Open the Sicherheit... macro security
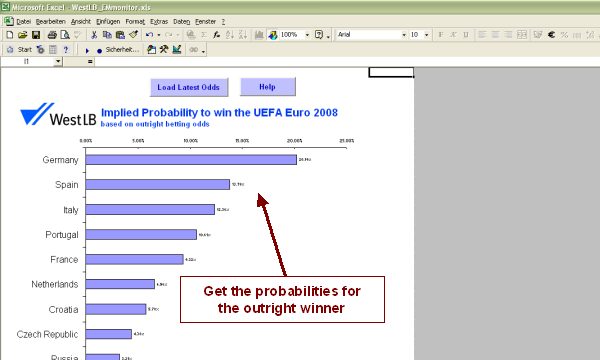The width and height of the screenshot is (600, 360). 122,50
